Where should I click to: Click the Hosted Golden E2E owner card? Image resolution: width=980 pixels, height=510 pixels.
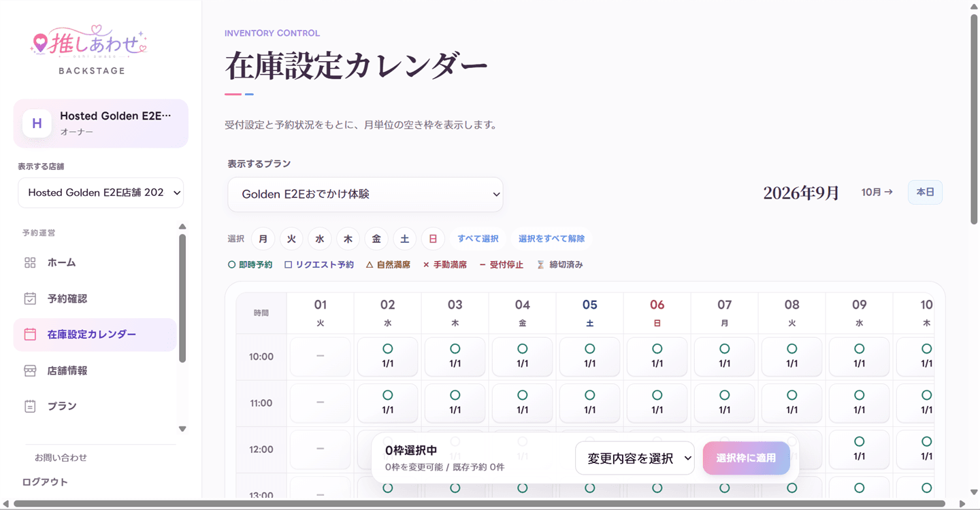pyautogui.click(x=101, y=123)
